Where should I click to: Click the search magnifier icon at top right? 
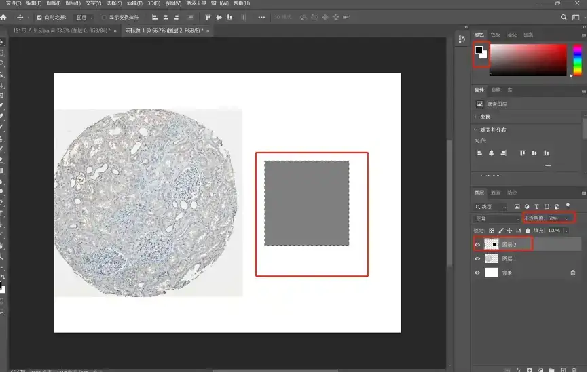point(564,17)
